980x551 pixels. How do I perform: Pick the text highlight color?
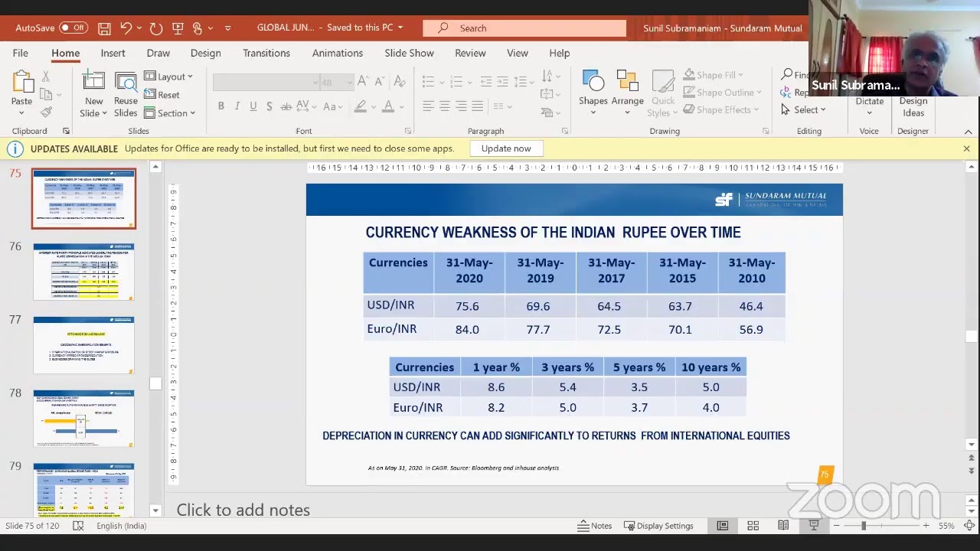point(360,106)
